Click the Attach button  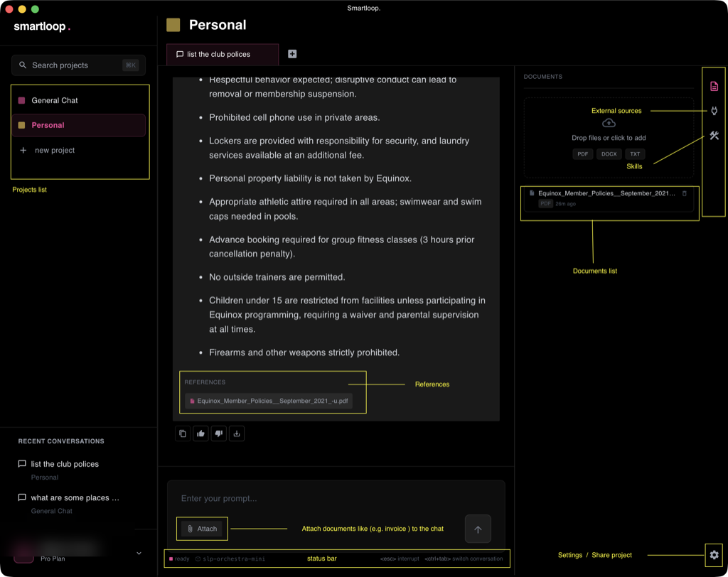pyautogui.click(x=203, y=529)
